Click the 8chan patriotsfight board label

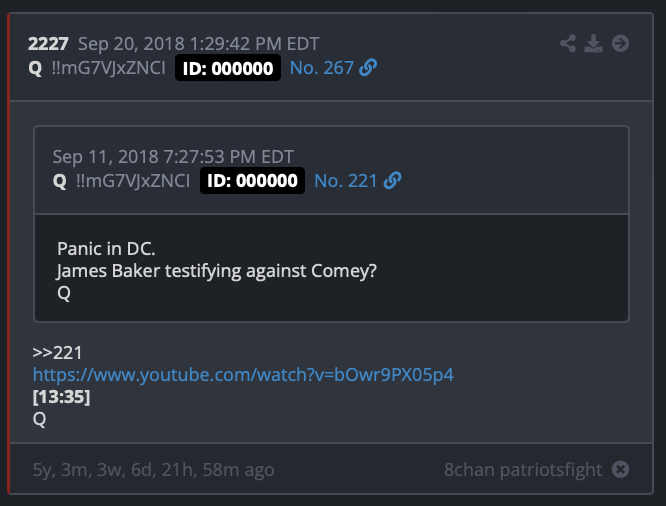coord(523,469)
